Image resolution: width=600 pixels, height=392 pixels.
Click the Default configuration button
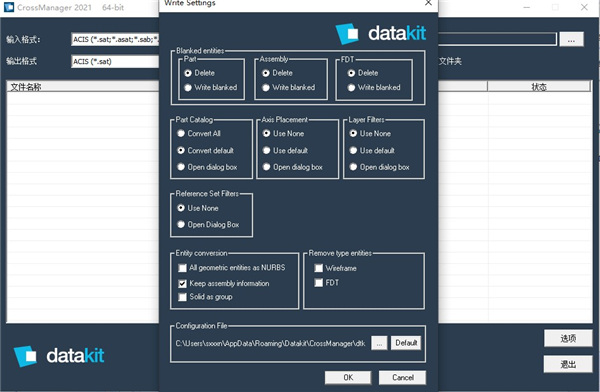point(406,343)
